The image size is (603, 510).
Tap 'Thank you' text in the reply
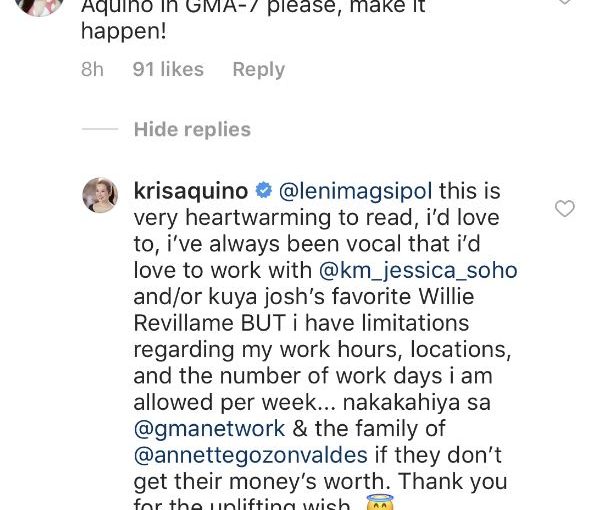[453, 481]
